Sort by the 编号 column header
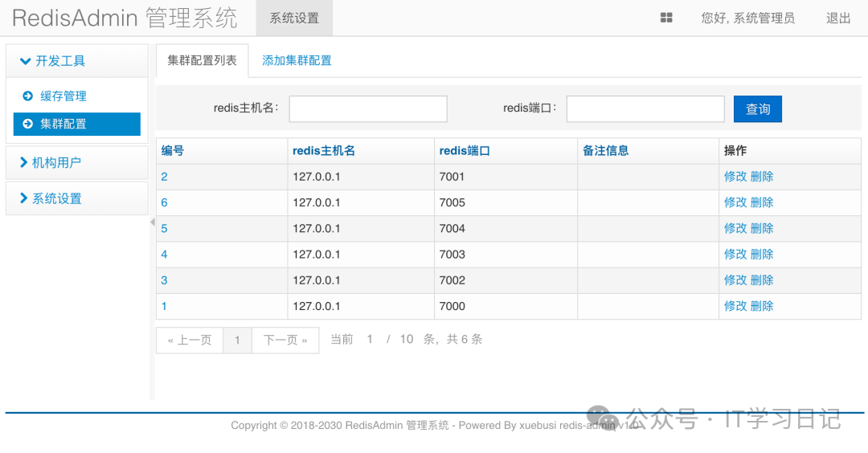 (x=173, y=150)
